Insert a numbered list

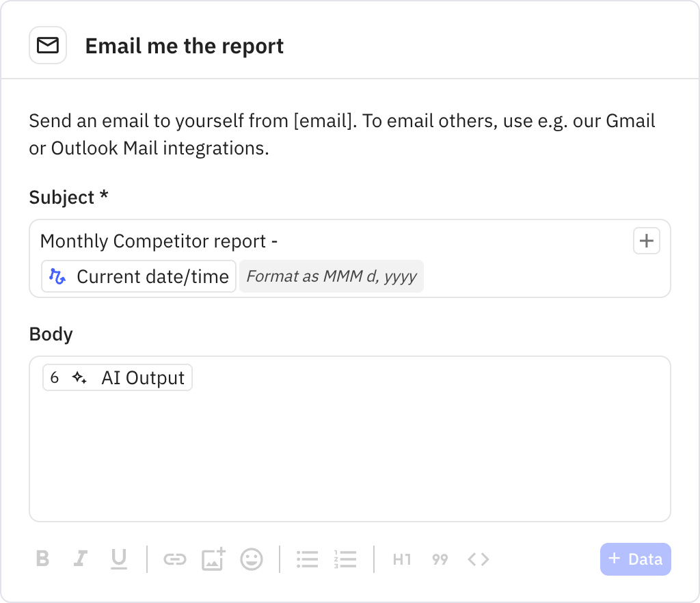(345, 559)
